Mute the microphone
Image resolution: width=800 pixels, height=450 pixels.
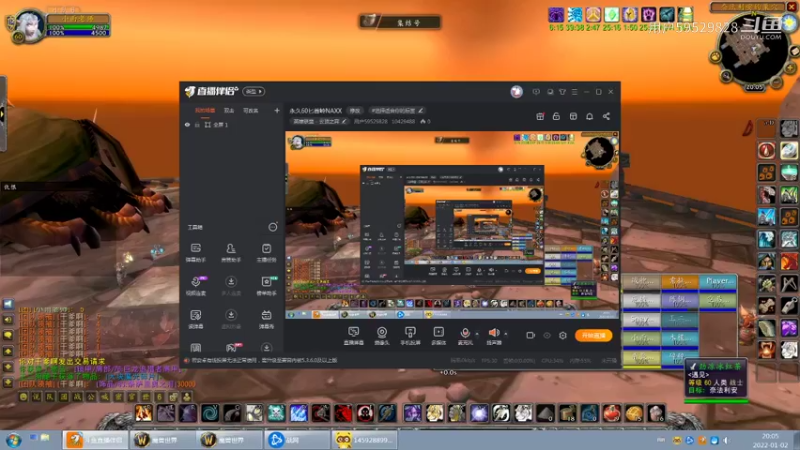pos(465,335)
